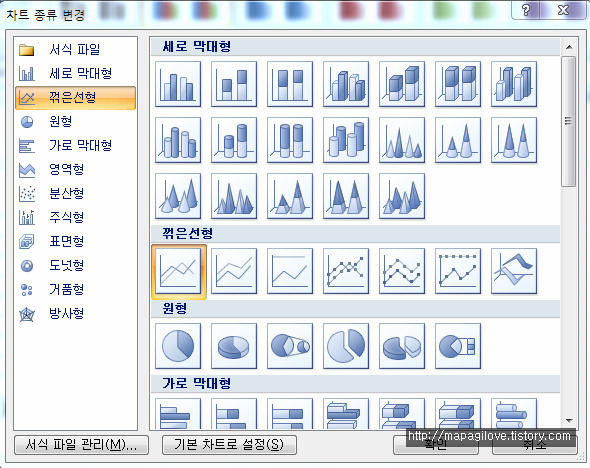
Task: Select 100% stacked pyramid chart
Action: pos(346,196)
